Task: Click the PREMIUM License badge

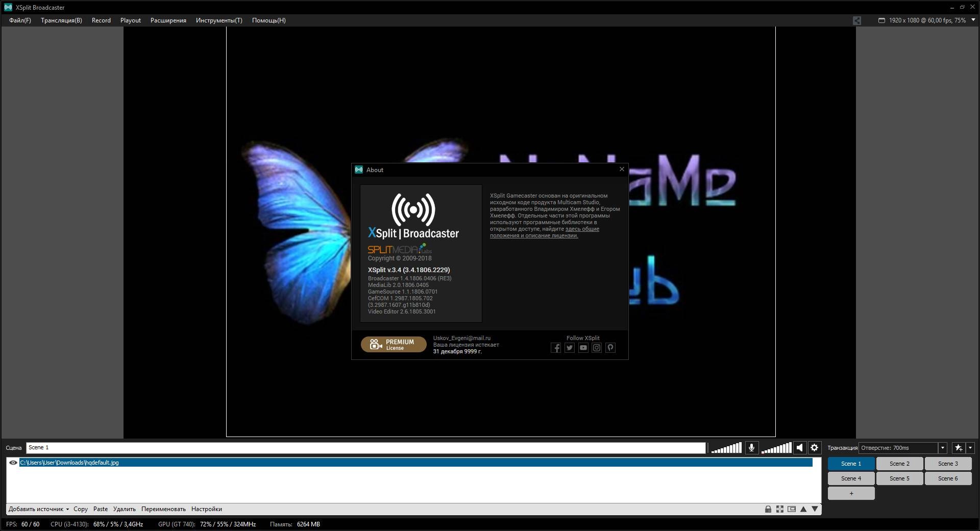Action: pos(394,345)
